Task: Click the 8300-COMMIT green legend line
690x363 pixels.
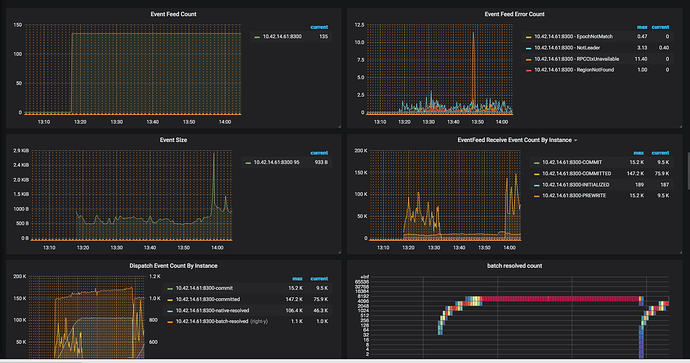Action: (x=536, y=162)
